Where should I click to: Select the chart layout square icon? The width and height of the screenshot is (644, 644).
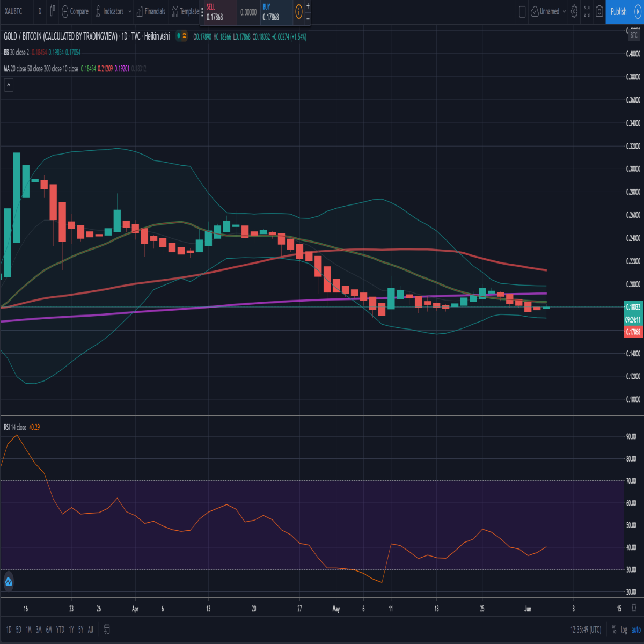522,11
